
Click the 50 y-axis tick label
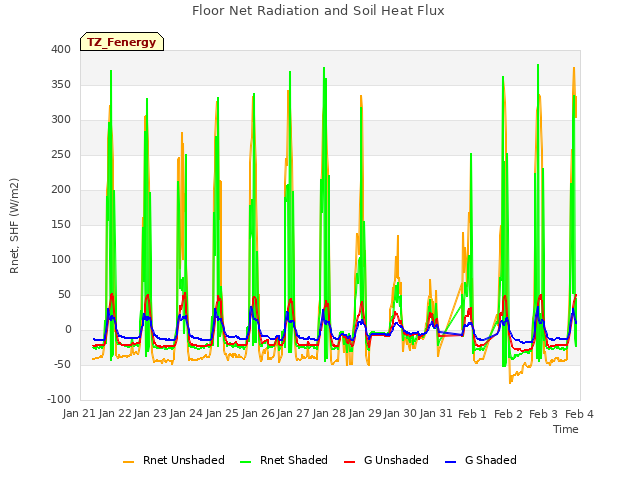(x=64, y=295)
